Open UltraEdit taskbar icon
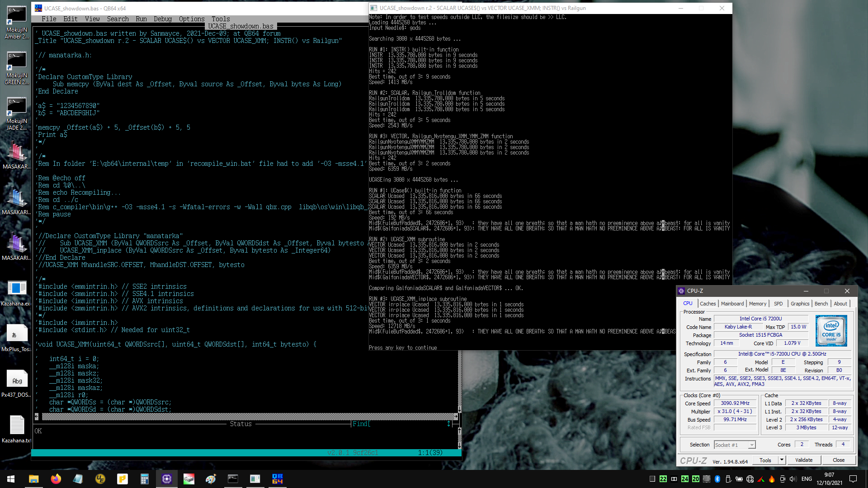 (x=100, y=479)
